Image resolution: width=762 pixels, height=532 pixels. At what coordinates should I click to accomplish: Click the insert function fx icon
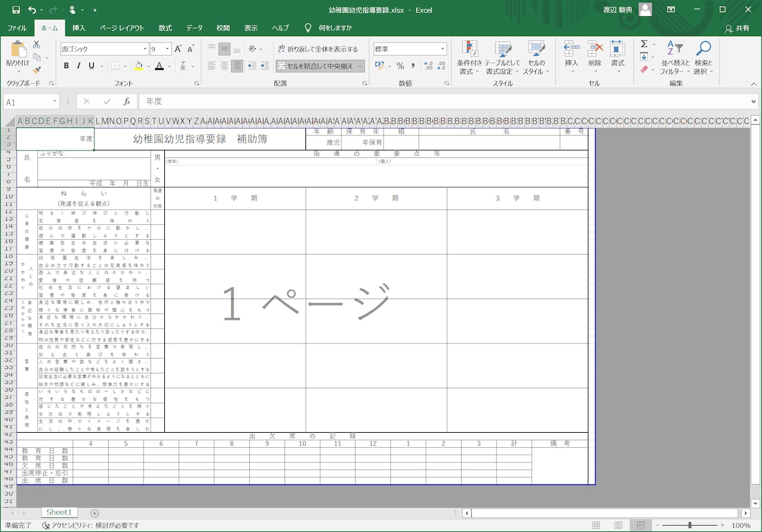(x=127, y=102)
